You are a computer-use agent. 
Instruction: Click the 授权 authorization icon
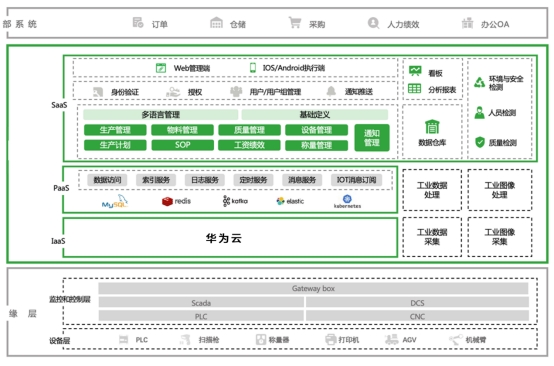(x=173, y=92)
